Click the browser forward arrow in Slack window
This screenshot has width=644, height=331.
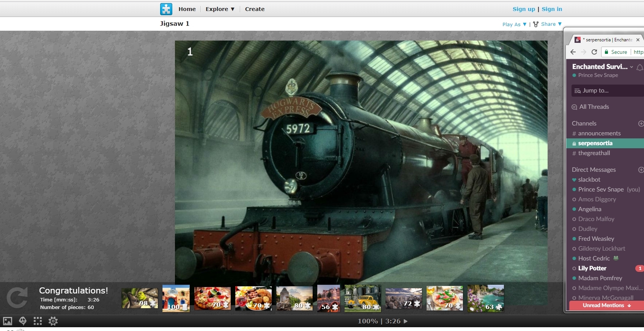coord(584,52)
